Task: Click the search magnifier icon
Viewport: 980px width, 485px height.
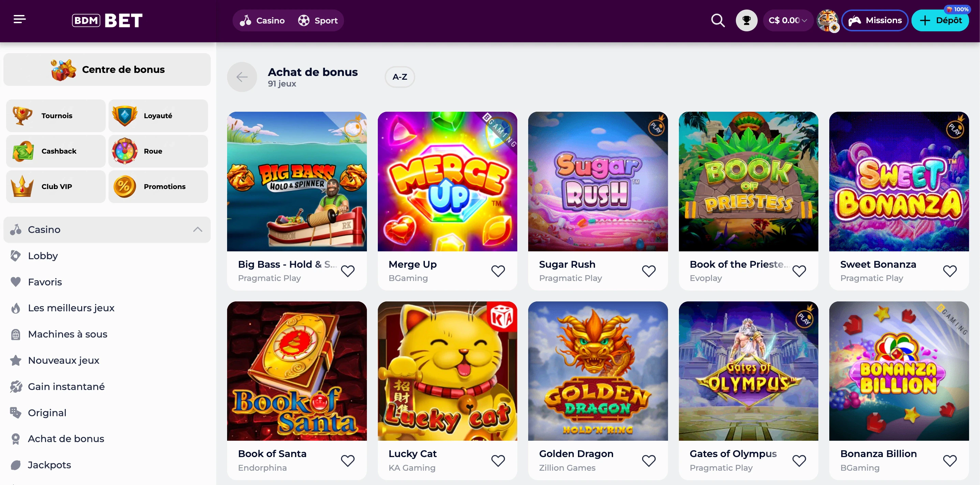Action: click(x=718, y=20)
